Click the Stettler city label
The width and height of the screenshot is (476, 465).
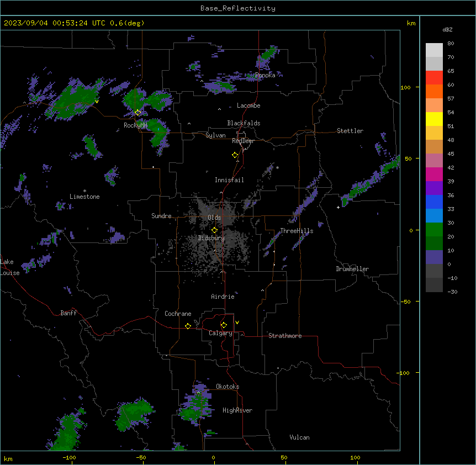pos(350,131)
